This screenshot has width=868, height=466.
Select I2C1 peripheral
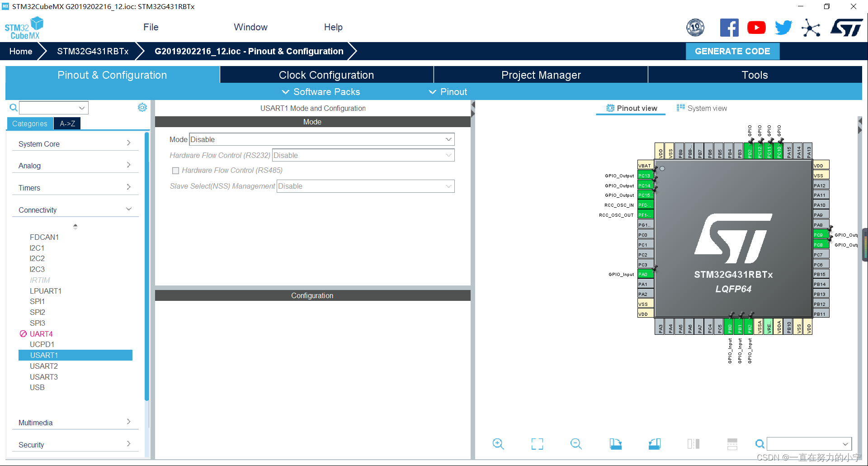coord(37,248)
